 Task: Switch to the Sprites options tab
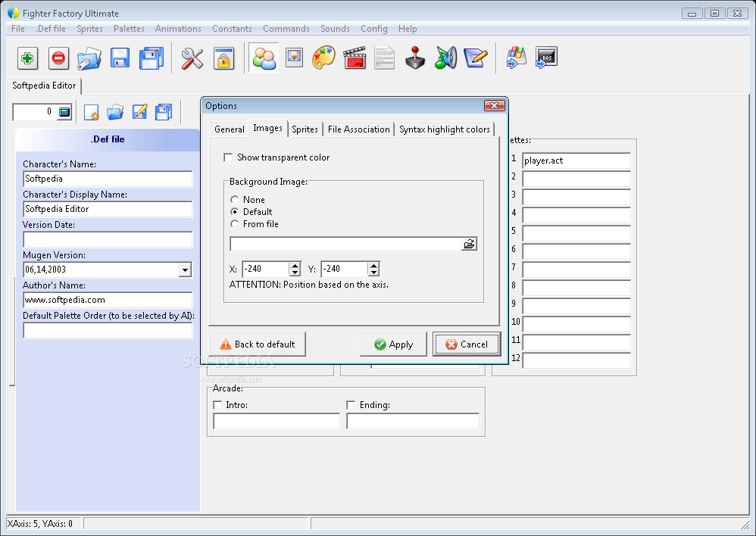click(305, 129)
